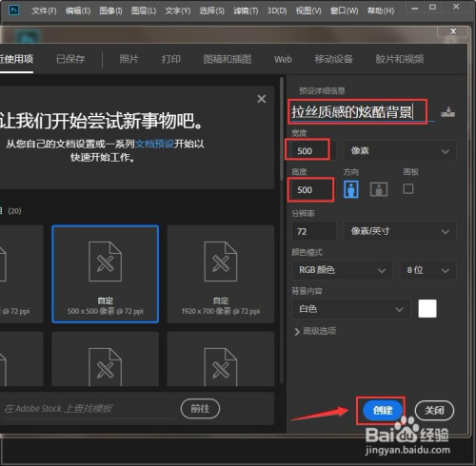Viewport: 476px width, 466px height.
Task: Click the document name input field
Action: pos(358,112)
